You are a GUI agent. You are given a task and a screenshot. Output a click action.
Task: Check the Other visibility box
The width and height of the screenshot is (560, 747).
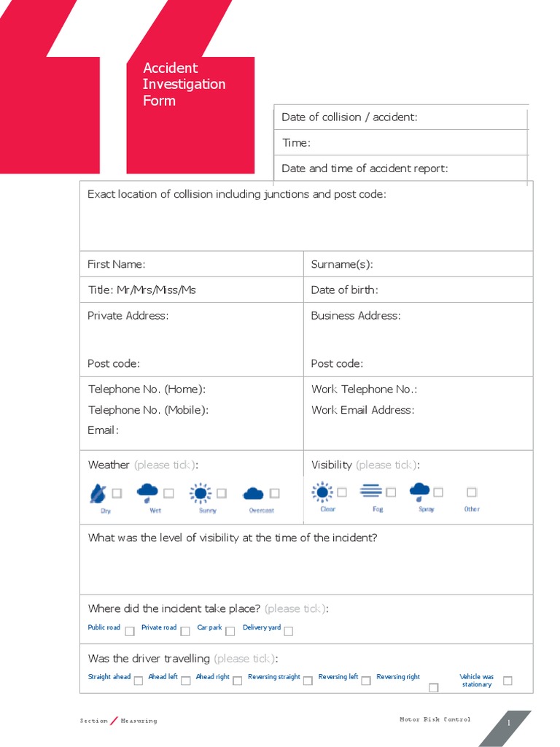click(472, 492)
